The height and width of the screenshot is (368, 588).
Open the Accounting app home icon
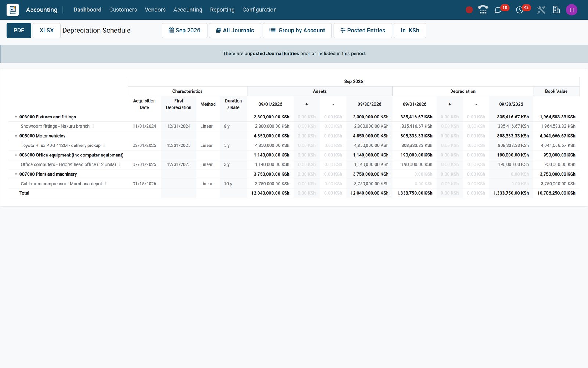coord(12,10)
